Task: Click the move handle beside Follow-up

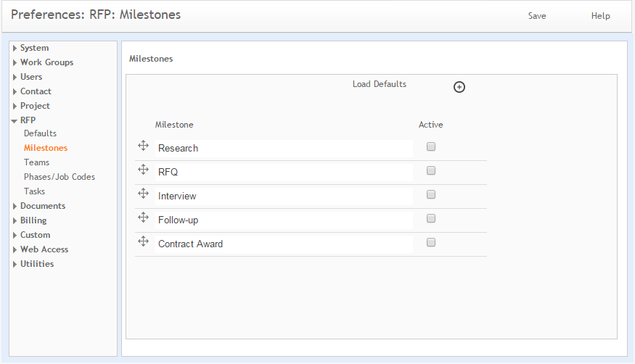Action: [144, 218]
